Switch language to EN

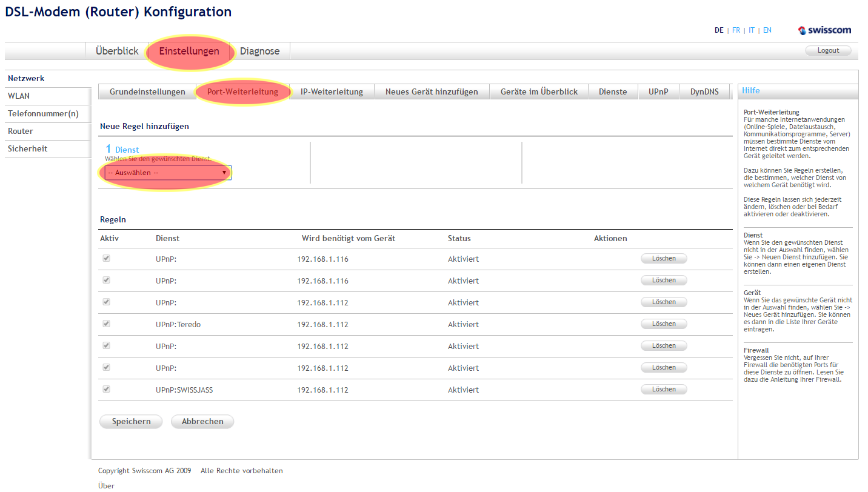767,30
